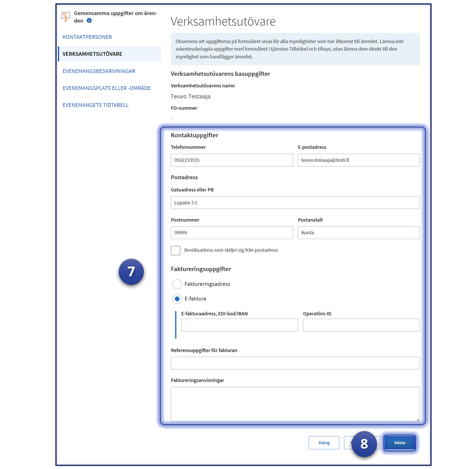Click into Gatuadress eller PB field
The image size is (476, 469).
tap(295, 203)
